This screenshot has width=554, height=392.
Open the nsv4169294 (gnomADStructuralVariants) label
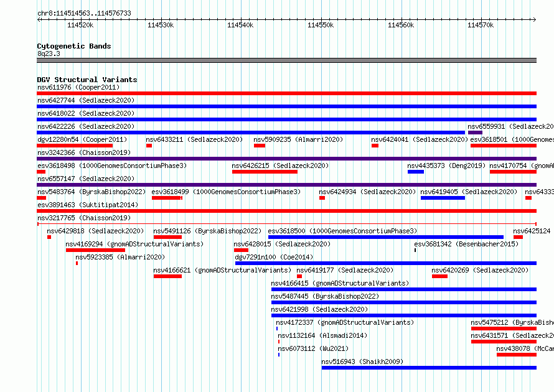pos(134,244)
